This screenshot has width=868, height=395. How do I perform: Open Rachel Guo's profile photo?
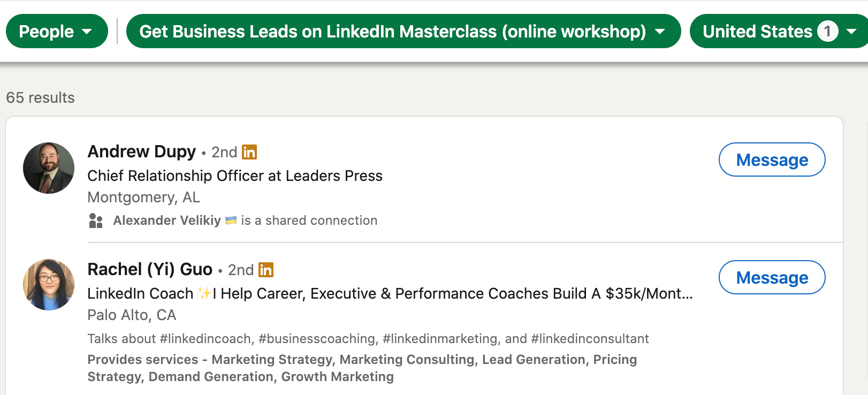coord(49,285)
